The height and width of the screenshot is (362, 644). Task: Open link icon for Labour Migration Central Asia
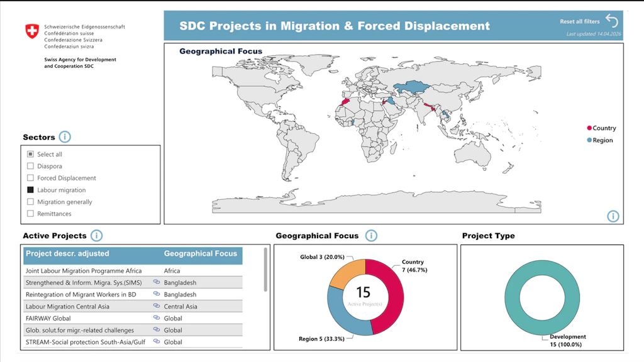tap(157, 306)
